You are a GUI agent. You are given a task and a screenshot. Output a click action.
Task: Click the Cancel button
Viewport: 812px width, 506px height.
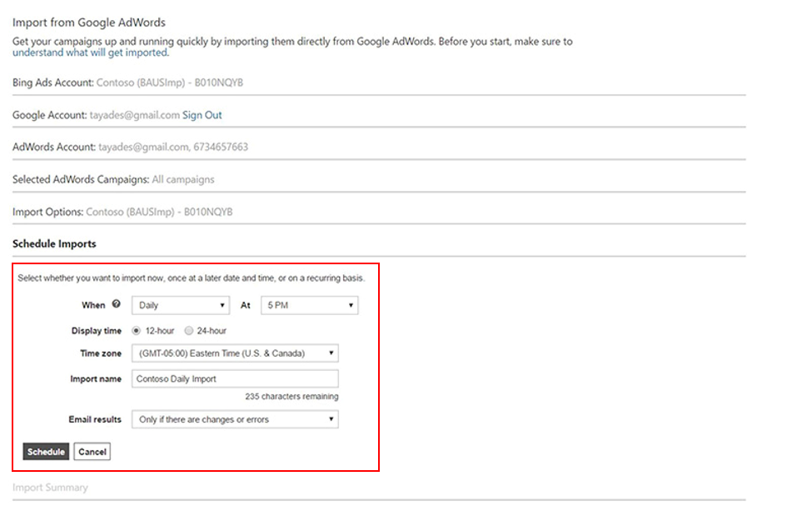pos(92,452)
